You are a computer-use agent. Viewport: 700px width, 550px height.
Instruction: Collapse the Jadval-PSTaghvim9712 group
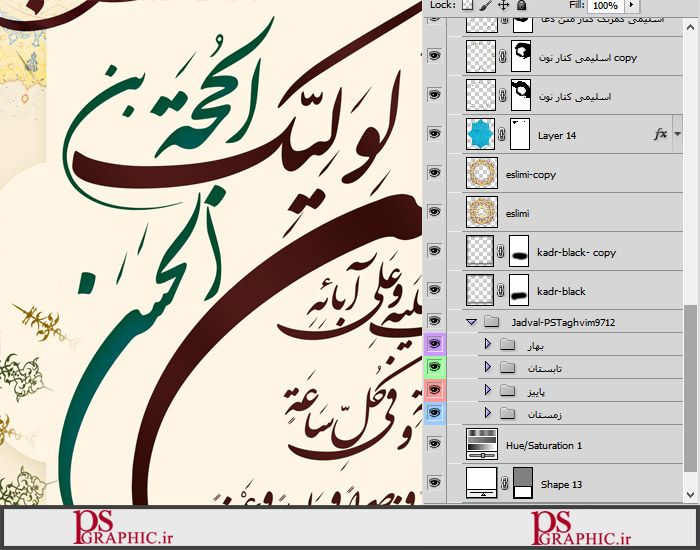(x=471, y=322)
